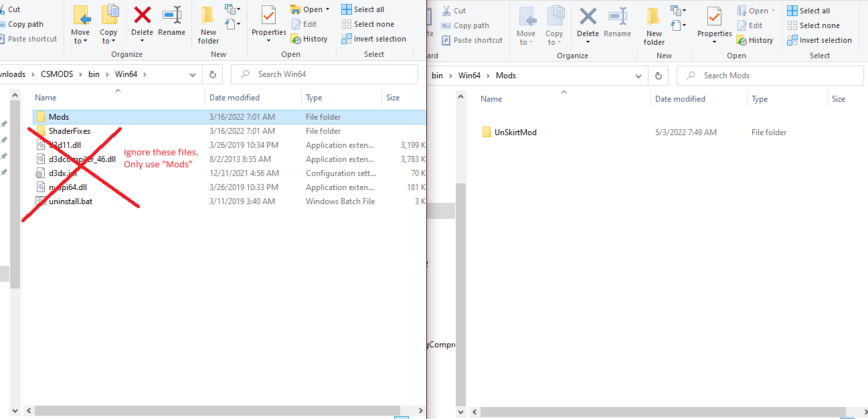Viewport: 868px width, 419px height.
Task: Click Paste shortcut in left window ribbon
Action: pos(28,39)
